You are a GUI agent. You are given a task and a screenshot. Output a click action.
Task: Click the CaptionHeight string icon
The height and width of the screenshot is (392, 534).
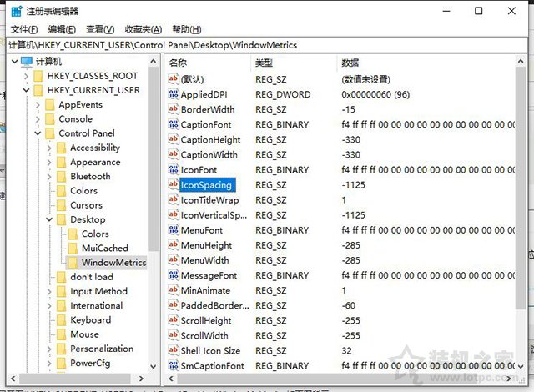(174, 139)
